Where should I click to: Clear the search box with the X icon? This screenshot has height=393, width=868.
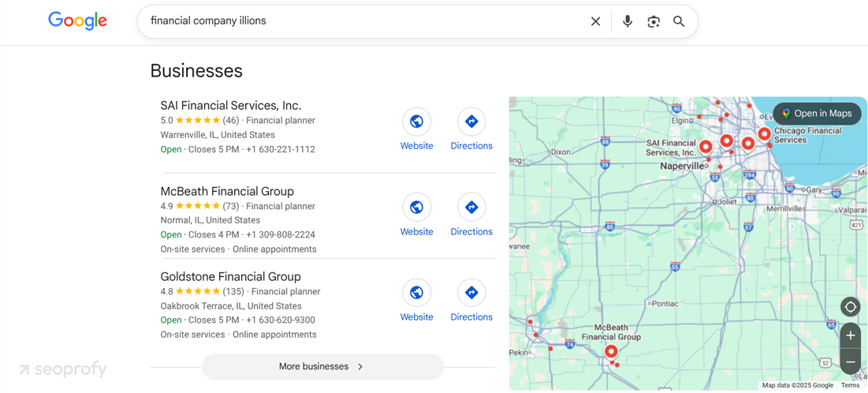point(596,21)
